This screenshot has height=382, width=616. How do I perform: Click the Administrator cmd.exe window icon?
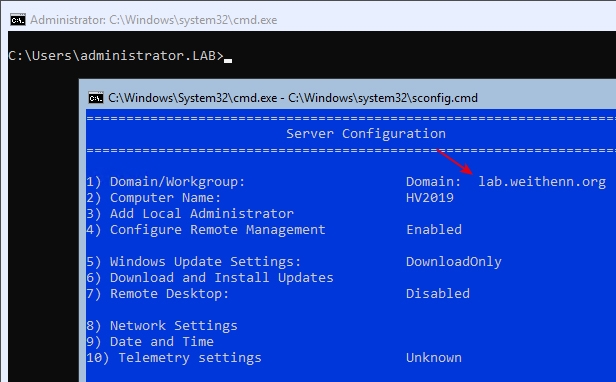(x=18, y=20)
